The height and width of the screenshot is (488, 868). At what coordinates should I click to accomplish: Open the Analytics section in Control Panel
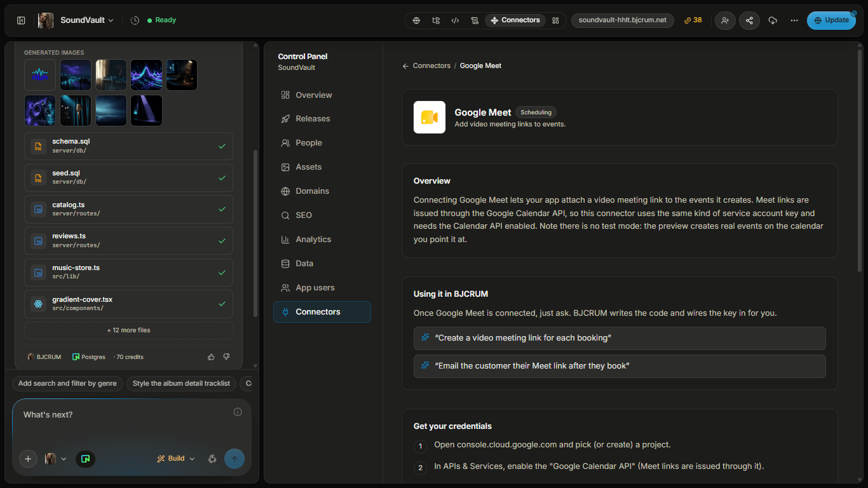click(313, 240)
